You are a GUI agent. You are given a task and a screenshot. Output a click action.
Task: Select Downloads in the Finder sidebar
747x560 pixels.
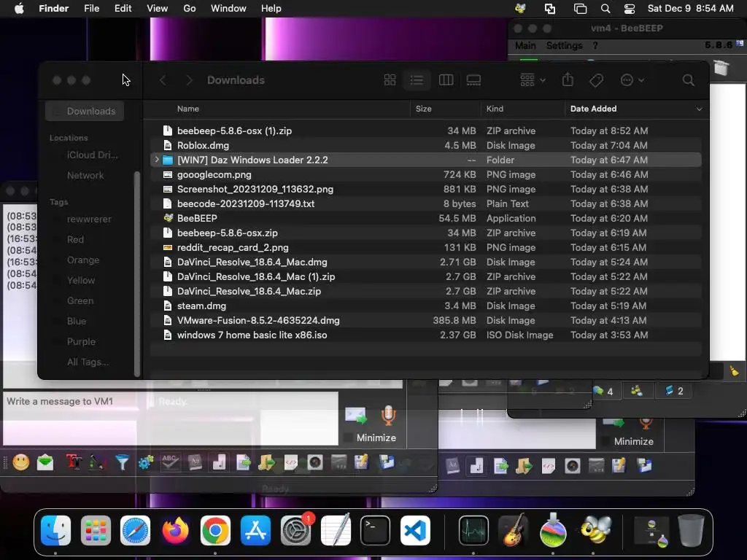coord(85,111)
